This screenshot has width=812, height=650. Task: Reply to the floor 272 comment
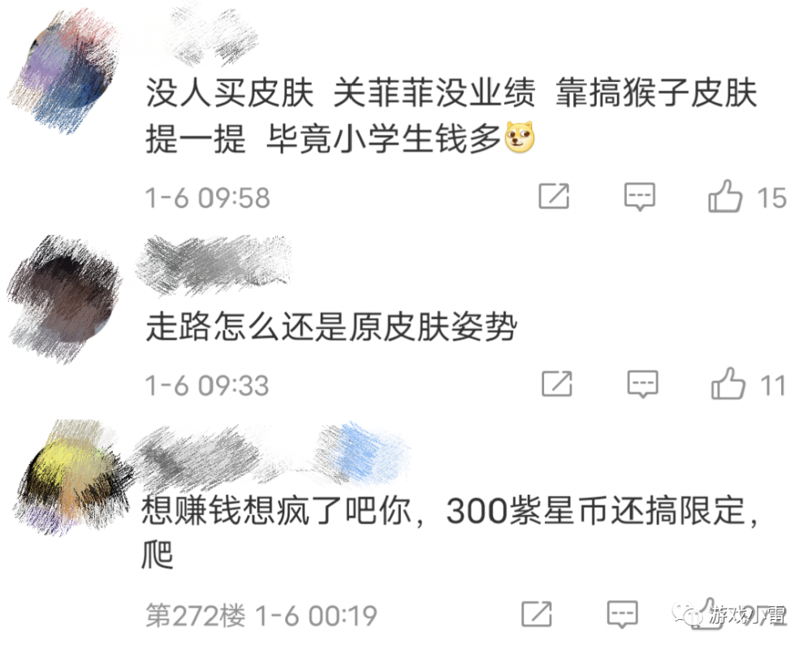622,615
